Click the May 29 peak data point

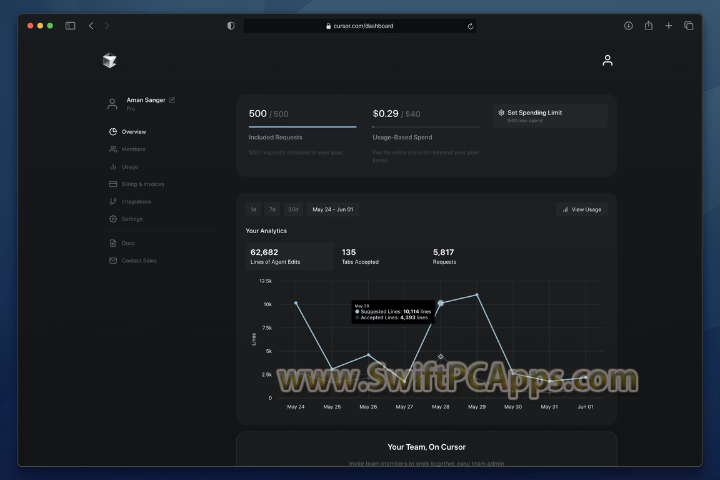point(477,294)
